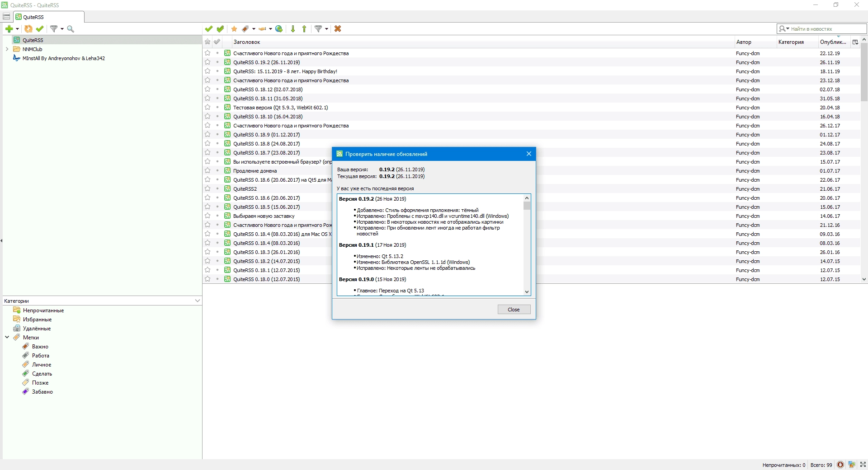
Task: Open the Непрочитанные category
Action: point(43,310)
